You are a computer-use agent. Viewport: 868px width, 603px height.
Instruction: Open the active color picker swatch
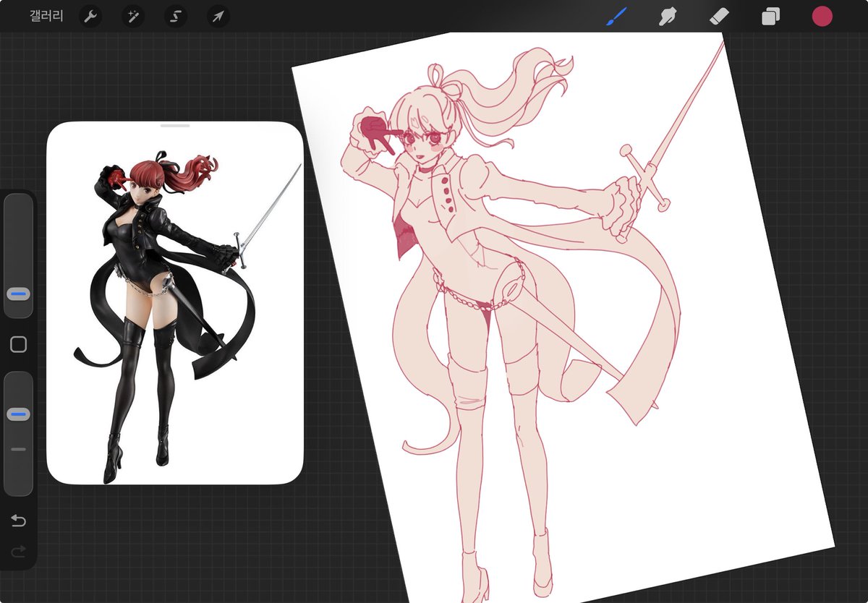(x=822, y=16)
